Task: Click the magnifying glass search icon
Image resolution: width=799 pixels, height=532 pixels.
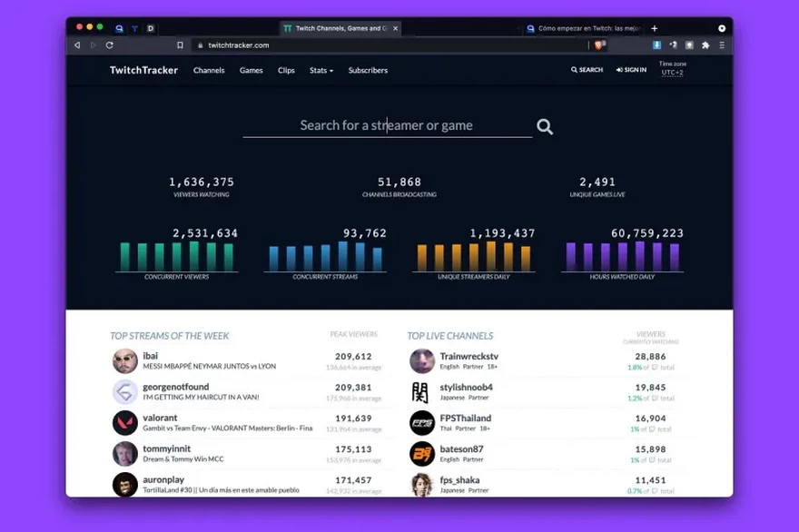Action: click(545, 126)
